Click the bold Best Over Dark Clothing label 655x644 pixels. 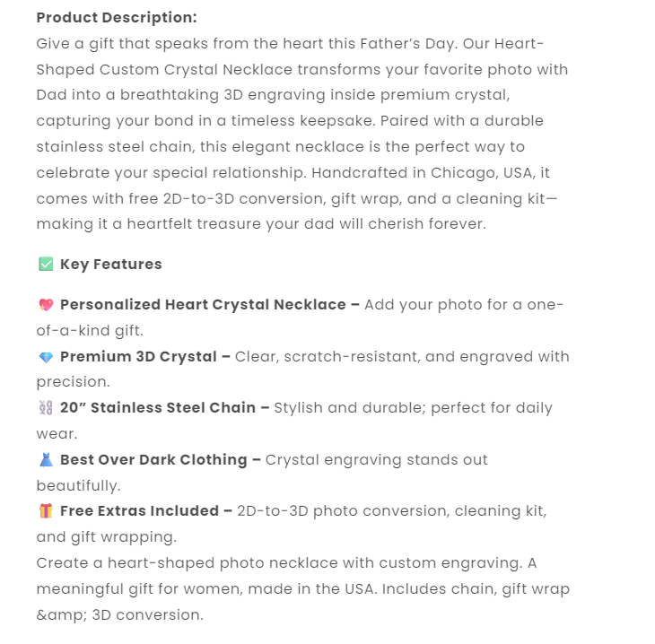153,460
